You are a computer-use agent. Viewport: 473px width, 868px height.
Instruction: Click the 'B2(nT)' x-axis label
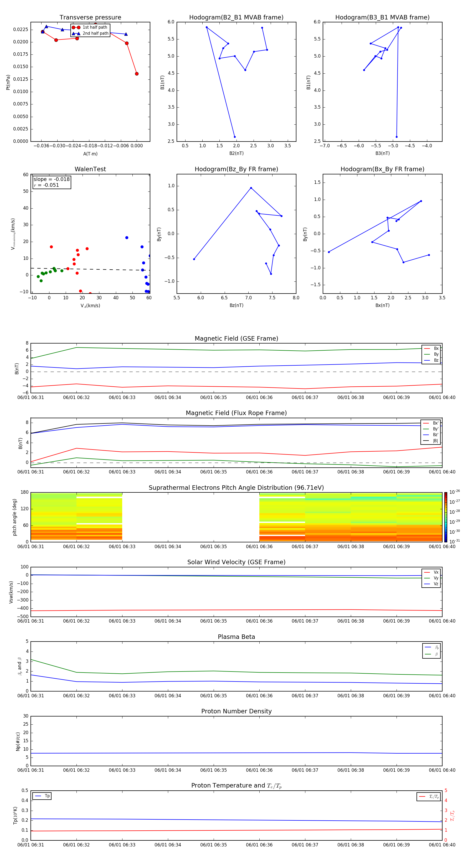click(236, 153)
